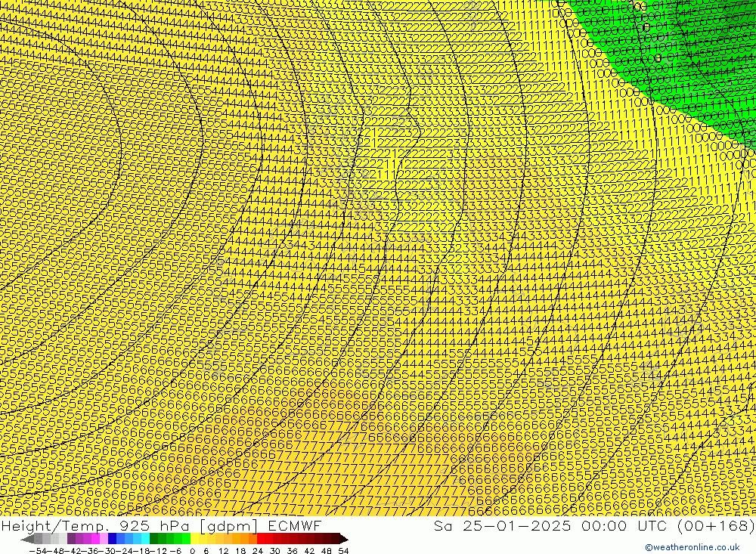Viewport: 756px width, 554px height.
Task: Click the 12 legend label
Action: [223, 551]
